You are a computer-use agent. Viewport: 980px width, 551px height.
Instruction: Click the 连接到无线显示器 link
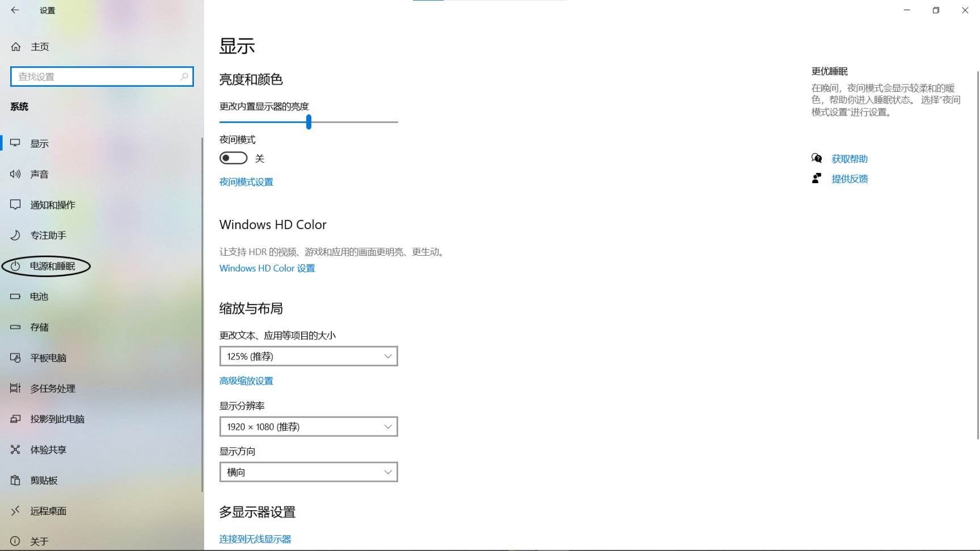point(255,539)
